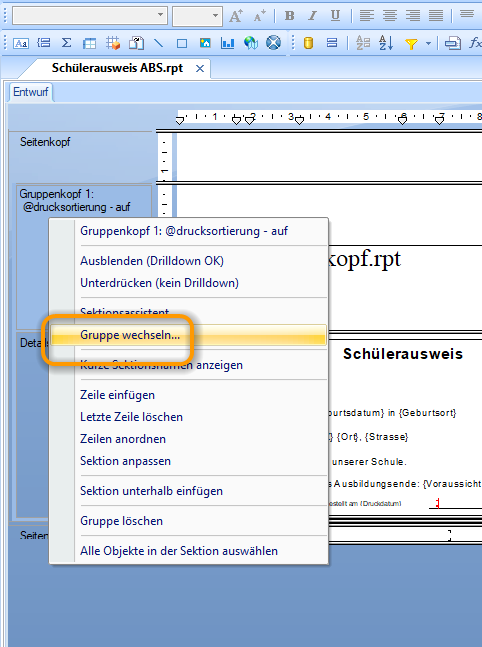Open the Record Sort Expert A-Z icon
This screenshot has height=647, width=482.
[386, 43]
